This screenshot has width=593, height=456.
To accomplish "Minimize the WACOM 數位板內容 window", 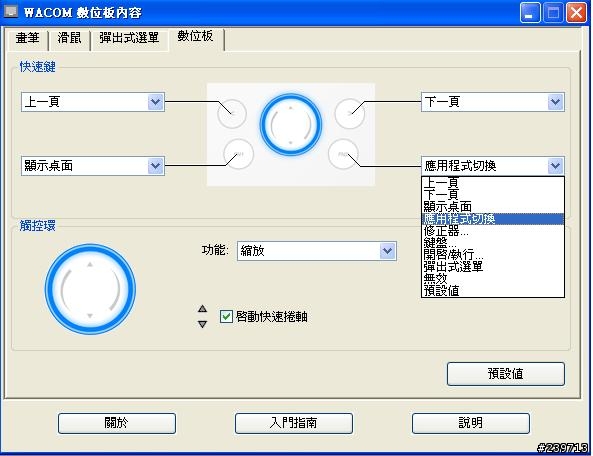I will coord(530,13).
